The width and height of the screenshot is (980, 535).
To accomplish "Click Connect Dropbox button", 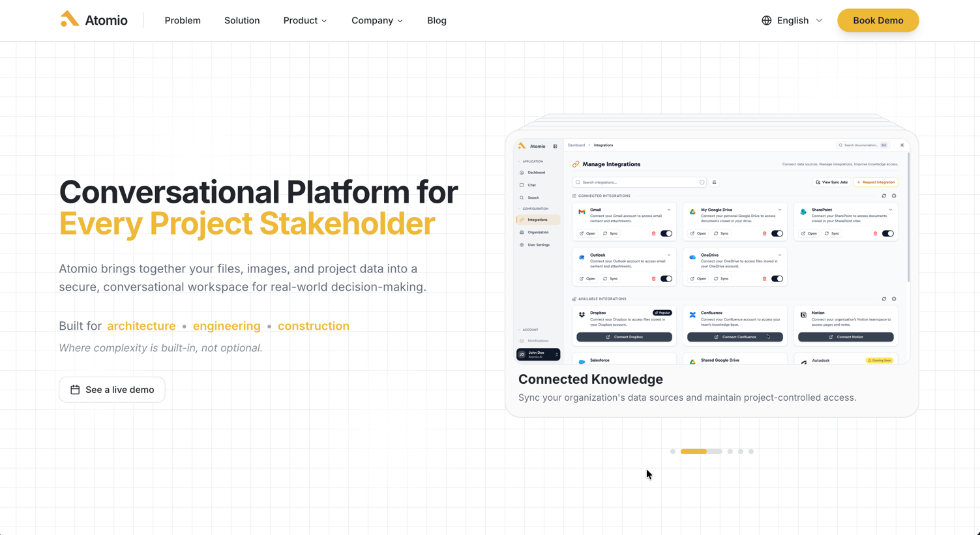I will pyautogui.click(x=624, y=337).
